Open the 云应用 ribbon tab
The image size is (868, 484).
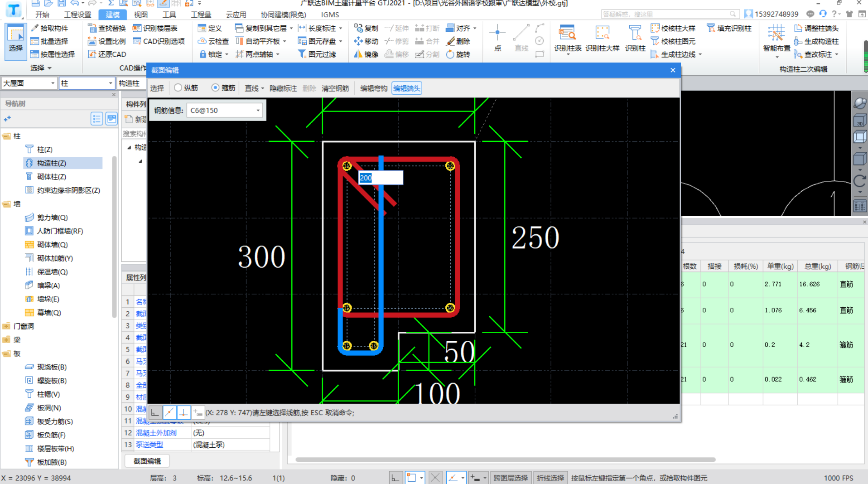[x=236, y=15]
